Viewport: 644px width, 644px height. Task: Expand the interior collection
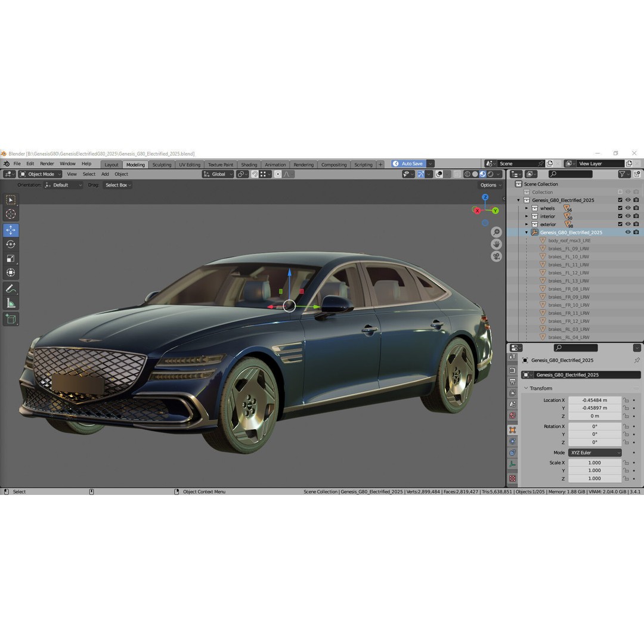527,216
